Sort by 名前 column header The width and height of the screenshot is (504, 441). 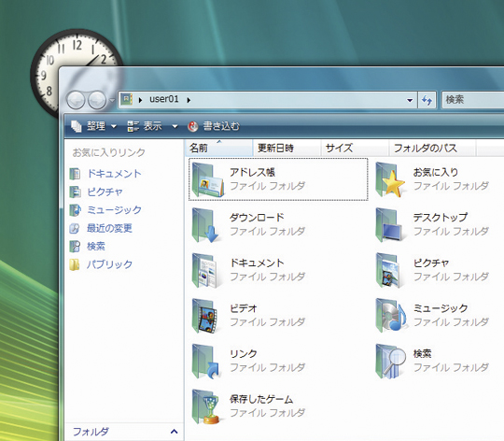[219, 148]
